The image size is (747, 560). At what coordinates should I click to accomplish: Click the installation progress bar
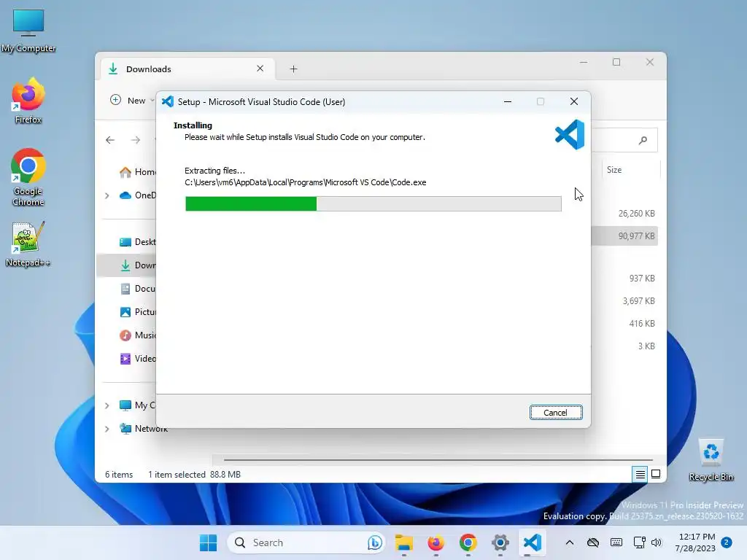tap(373, 203)
